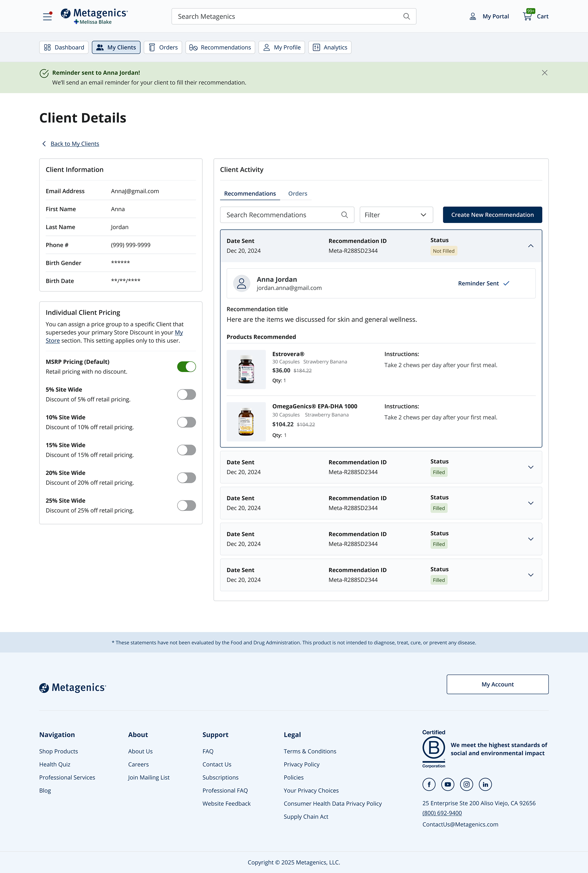
Task: Open the My Profile tab
Action: tap(282, 47)
